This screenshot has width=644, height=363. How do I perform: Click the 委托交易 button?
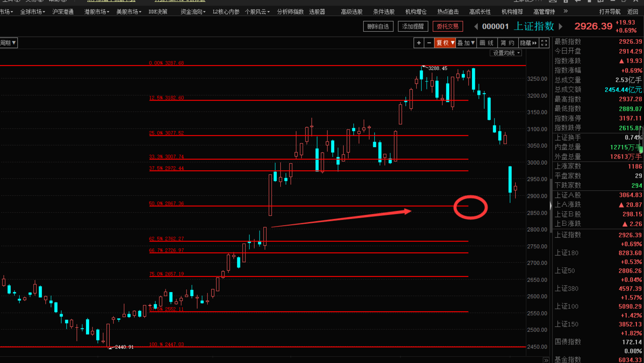(448, 27)
